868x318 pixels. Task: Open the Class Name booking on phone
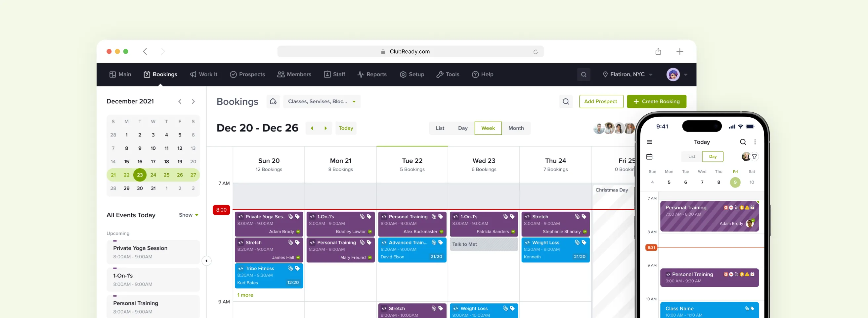709,310
